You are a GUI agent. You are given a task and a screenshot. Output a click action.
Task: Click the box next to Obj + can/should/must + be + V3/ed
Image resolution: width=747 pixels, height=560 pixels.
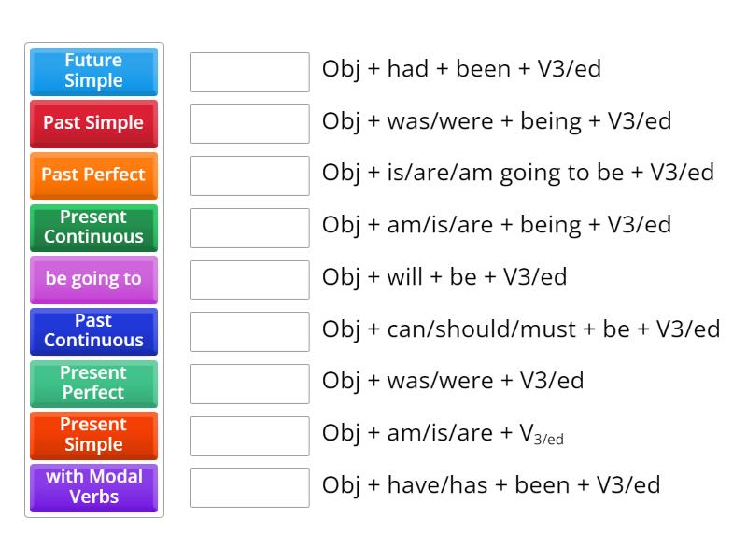tap(248, 329)
